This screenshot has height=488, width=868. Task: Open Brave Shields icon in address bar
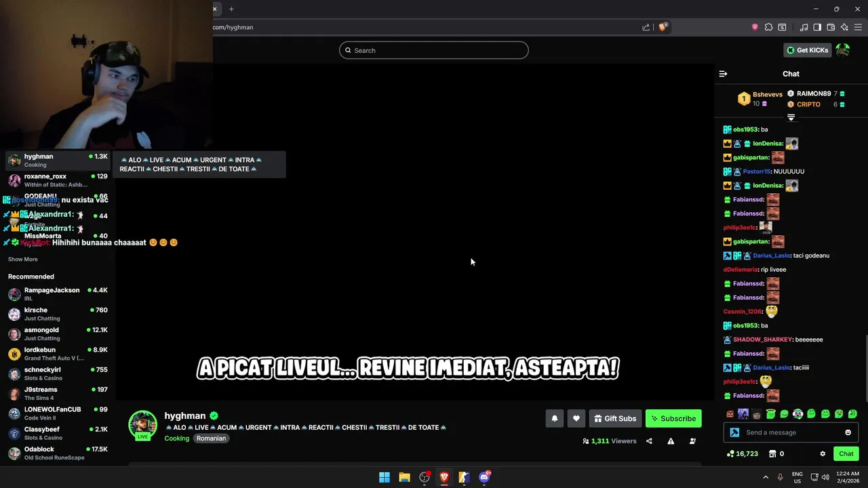point(663,27)
